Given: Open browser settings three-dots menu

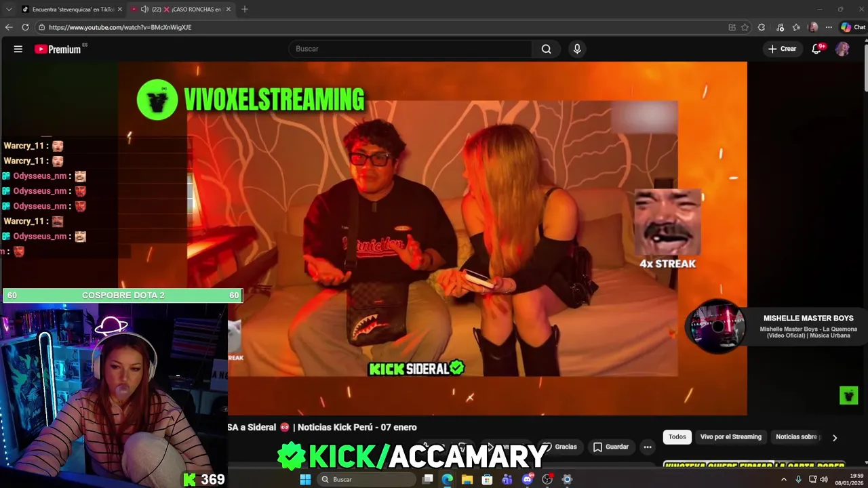Looking at the screenshot, I should click(829, 27).
